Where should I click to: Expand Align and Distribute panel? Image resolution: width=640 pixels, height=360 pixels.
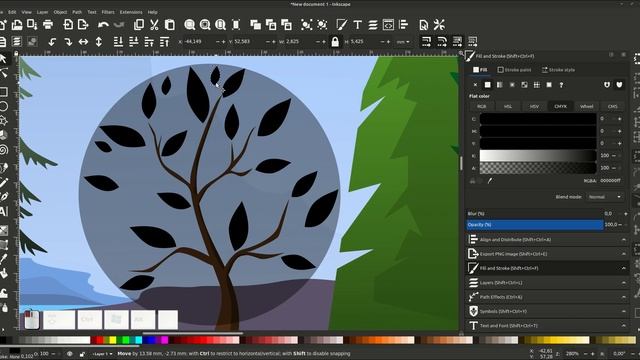[x=547, y=240]
